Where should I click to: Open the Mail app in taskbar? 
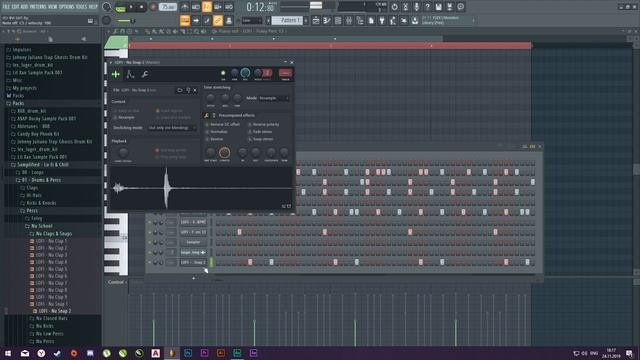pos(25,353)
